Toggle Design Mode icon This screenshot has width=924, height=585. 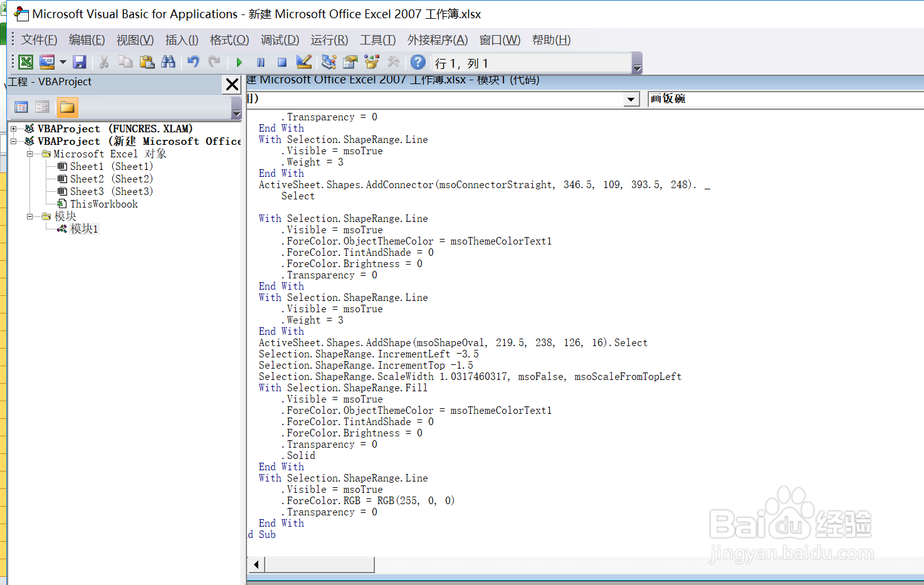pyautogui.click(x=304, y=62)
